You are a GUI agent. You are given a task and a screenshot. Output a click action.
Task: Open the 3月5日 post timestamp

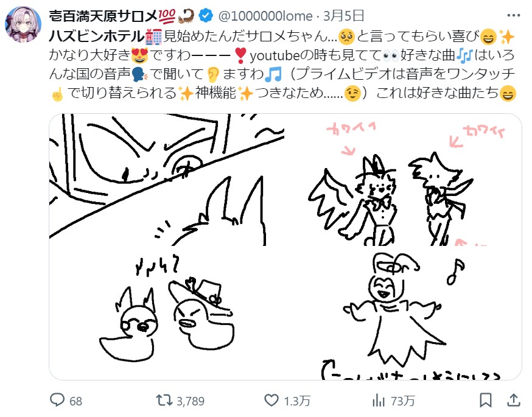(x=344, y=16)
